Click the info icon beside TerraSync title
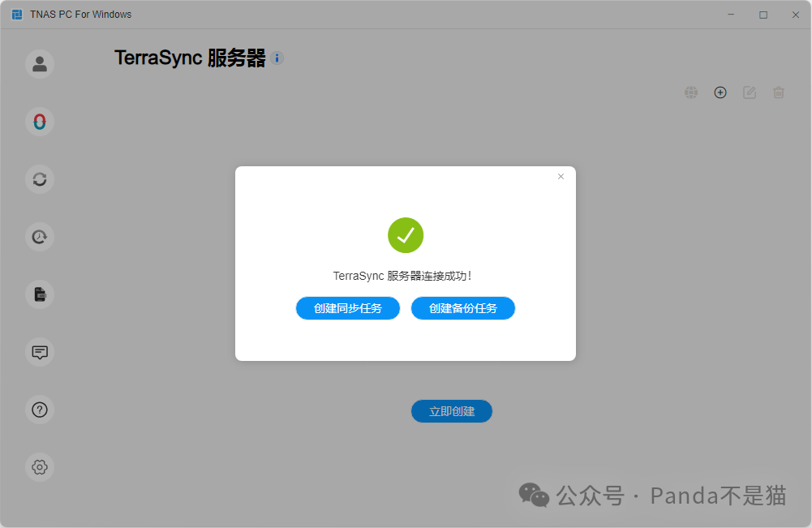This screenshot has height=528, width=812. (x=277, y=58)
